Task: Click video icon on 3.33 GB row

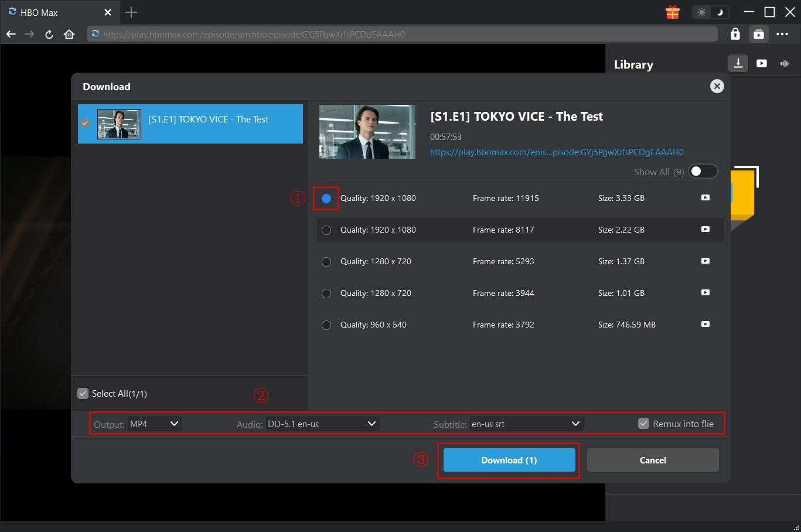Action: [x=705, y=198]
